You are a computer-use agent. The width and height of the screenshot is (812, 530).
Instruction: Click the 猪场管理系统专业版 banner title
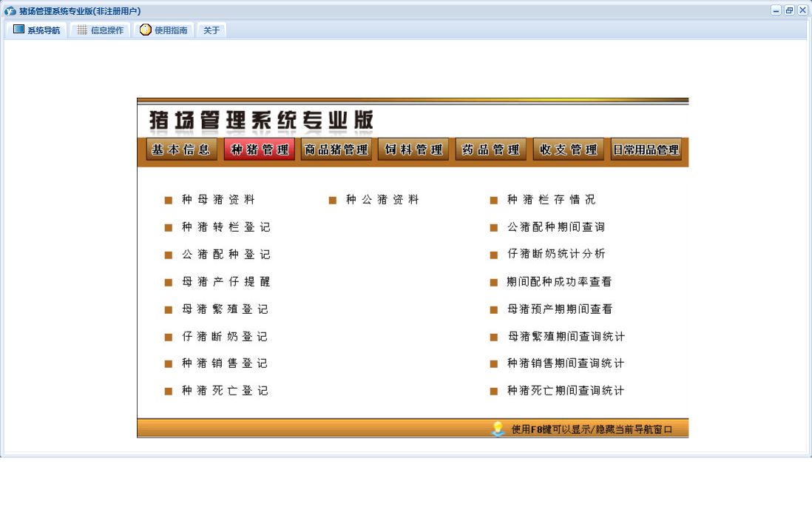pyautogui.click(x=261, y=121)
